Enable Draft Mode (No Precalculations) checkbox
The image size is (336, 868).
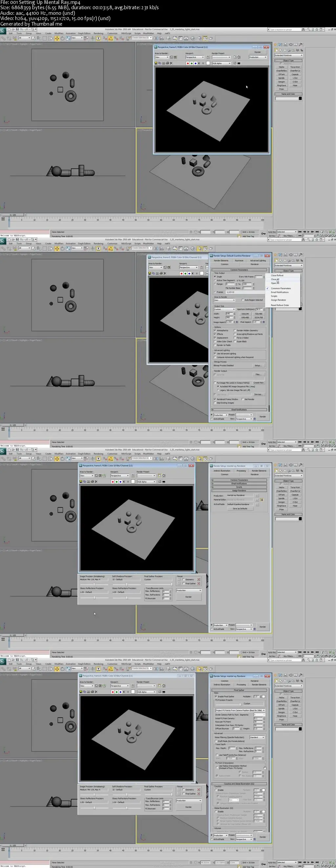tap(216, 741)
